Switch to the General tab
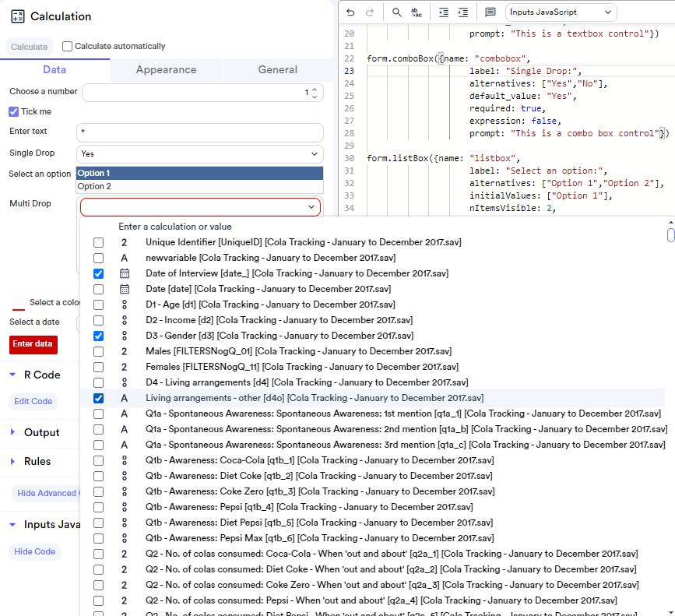Image resolution: width=675 pixels, height=616 pixels. pyautogui.click(x=278, y=70)
